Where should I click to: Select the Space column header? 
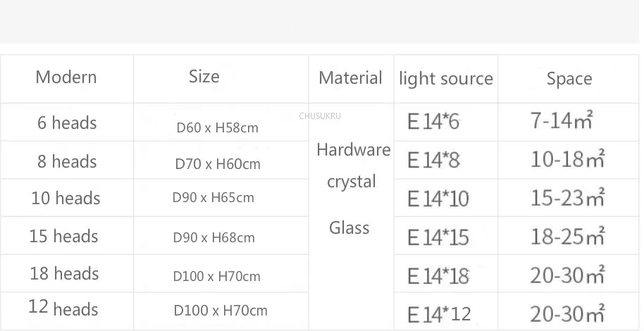569,79
